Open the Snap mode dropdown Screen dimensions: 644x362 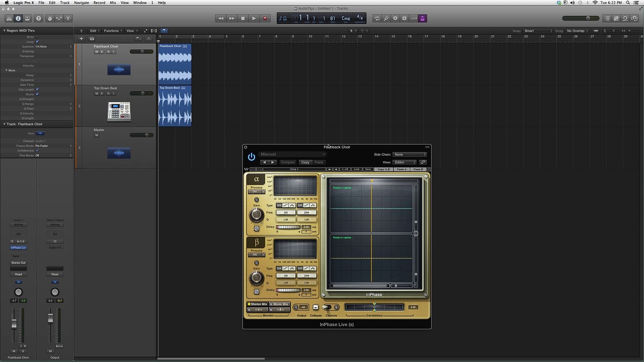click(538, 31)
